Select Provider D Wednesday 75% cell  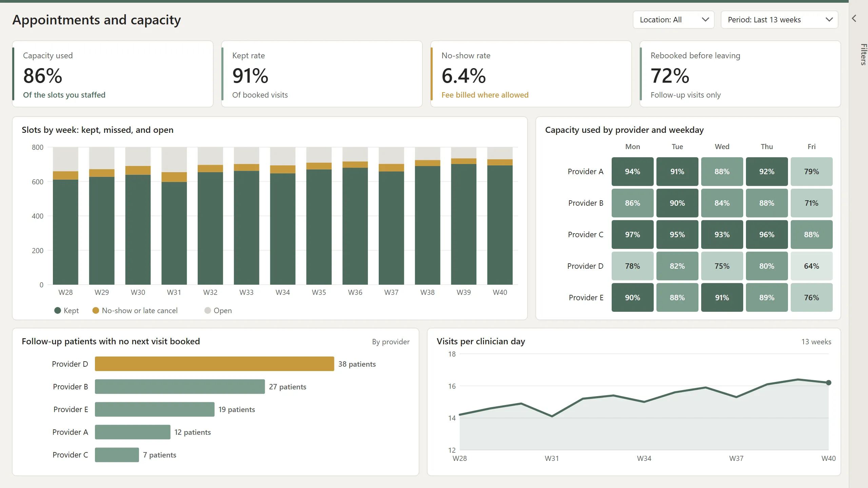click(x=722, y=266)
